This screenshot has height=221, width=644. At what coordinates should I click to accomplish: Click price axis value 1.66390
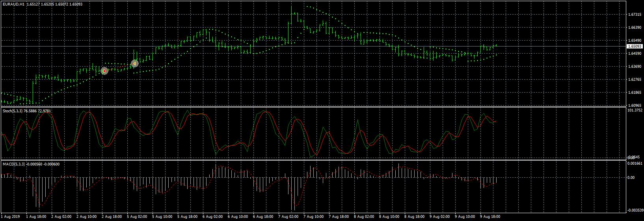coord(634,28)
